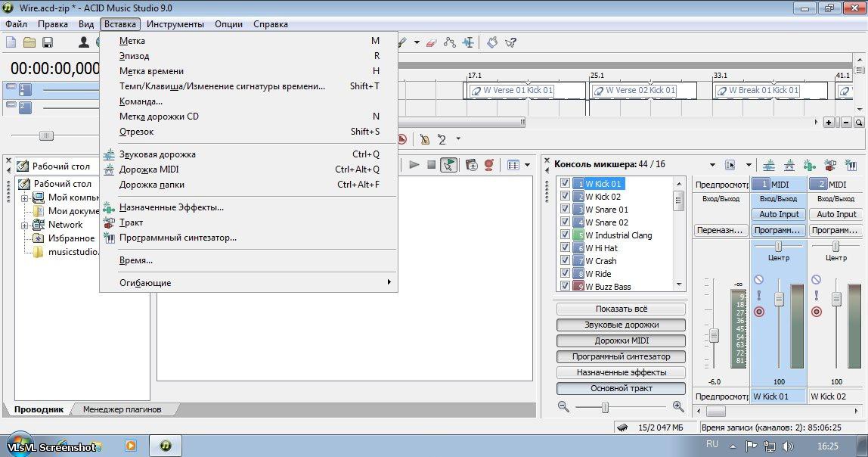Open dropdown arrow beside the metronome count icon
Image resolution: width=868 pixels, height=457 pixels.
(x=458, y=139)
